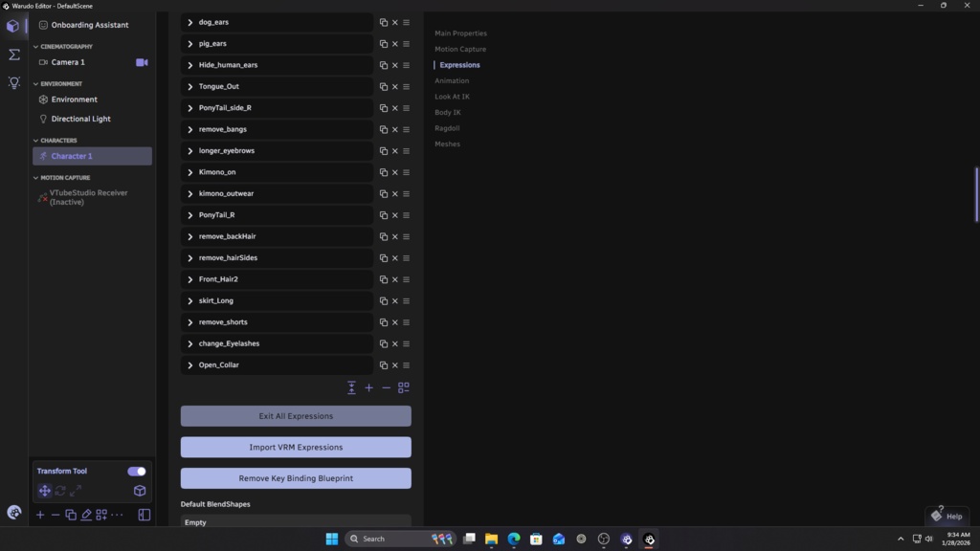
Task: Go to Motion Capture section
Action: [460, 50]
